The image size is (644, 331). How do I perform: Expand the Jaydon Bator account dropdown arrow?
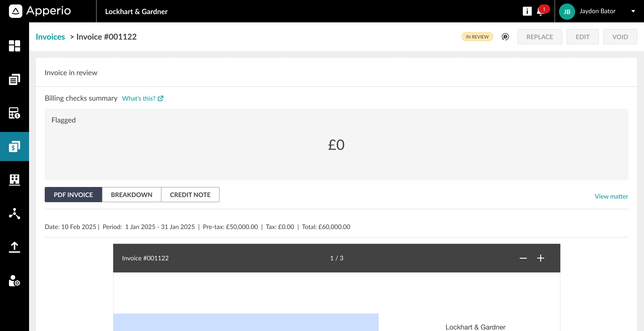tap(633, 11)
